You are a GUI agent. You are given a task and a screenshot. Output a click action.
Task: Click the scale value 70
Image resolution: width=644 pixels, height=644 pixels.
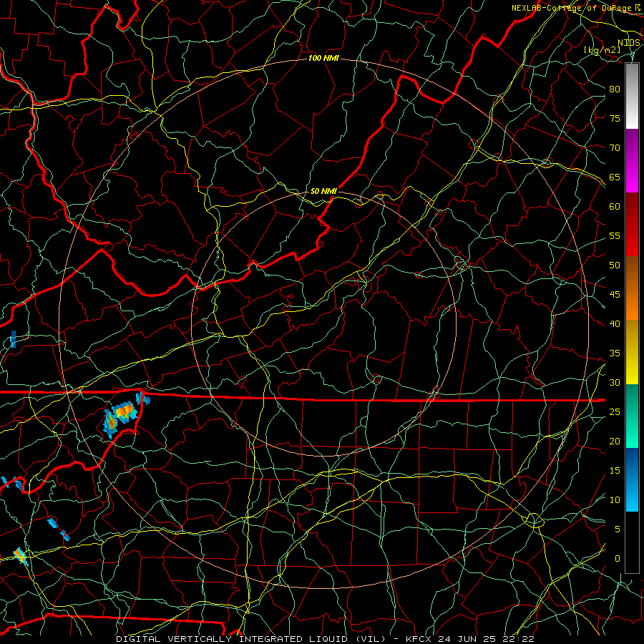[x=615, y=148]
